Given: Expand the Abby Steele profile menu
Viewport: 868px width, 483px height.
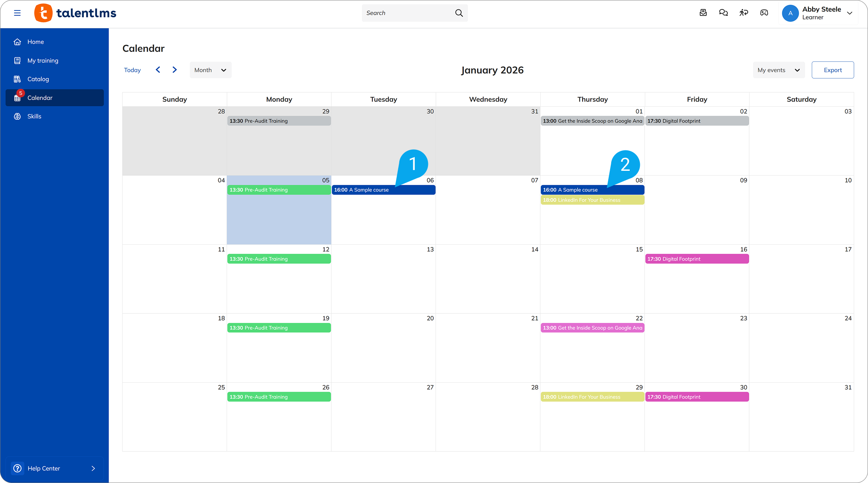Looking at the screenshot, I should [850, 13].
